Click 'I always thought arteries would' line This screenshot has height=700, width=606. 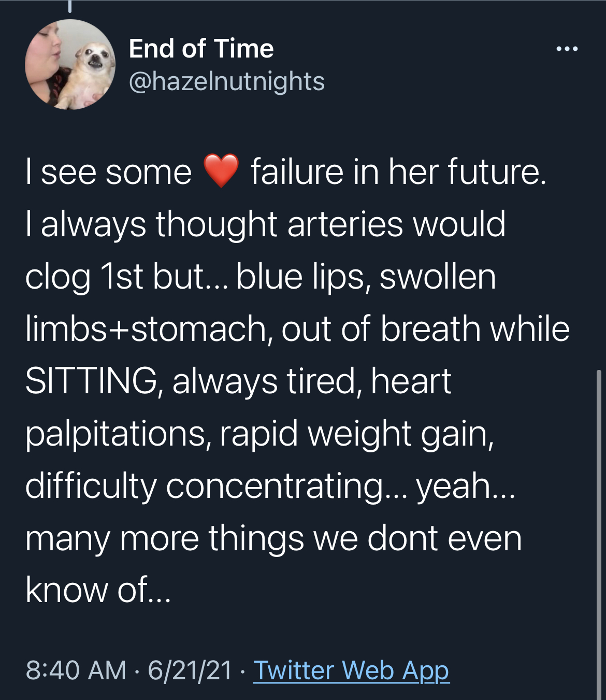point(266,225)
